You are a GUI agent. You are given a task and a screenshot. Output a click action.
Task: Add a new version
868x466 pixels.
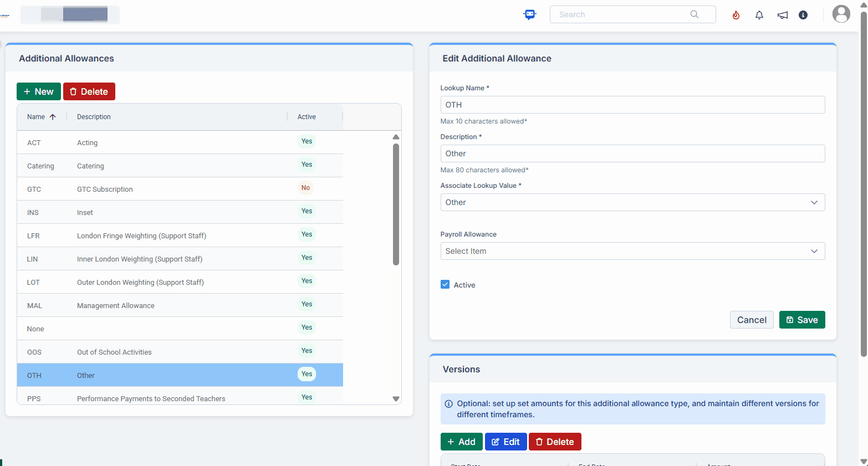462,442
